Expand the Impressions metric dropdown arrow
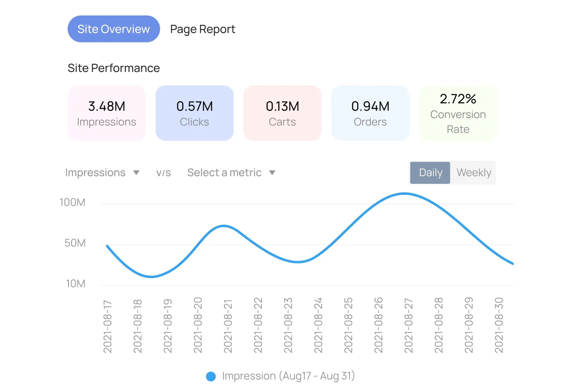 [x=136, y=173]
